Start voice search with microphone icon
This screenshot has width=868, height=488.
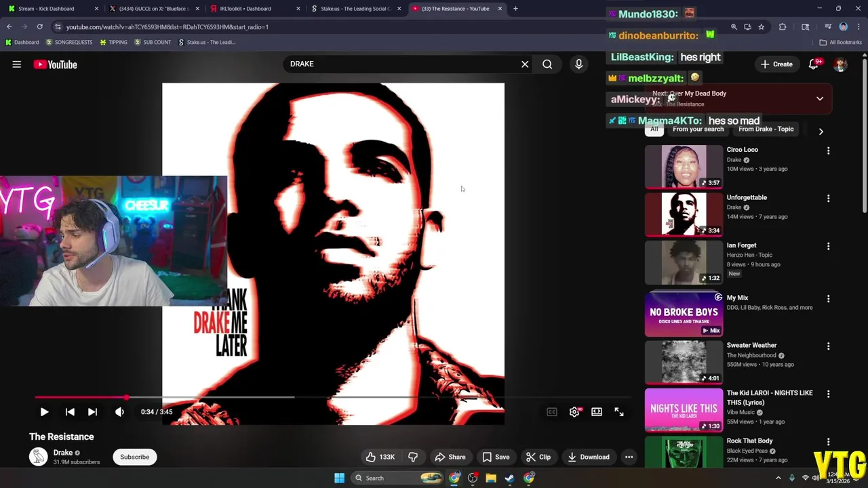(x=578, y=64)
